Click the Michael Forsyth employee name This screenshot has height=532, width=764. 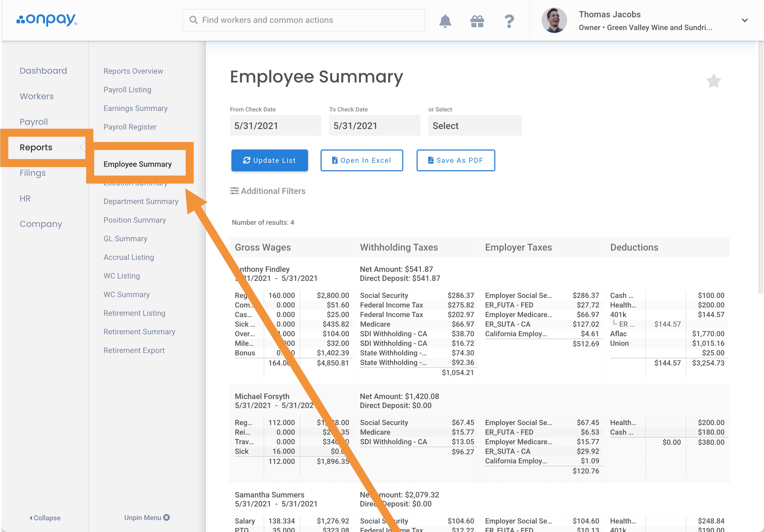click(x=262, y=396)
